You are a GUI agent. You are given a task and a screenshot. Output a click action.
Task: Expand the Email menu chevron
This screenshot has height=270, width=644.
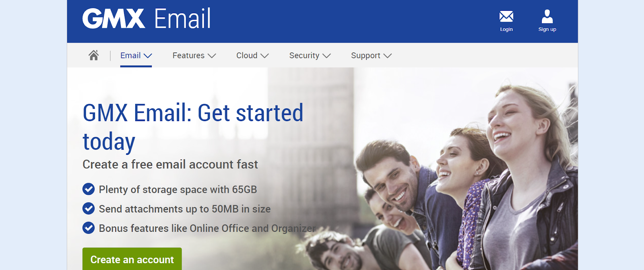point(148,56)
